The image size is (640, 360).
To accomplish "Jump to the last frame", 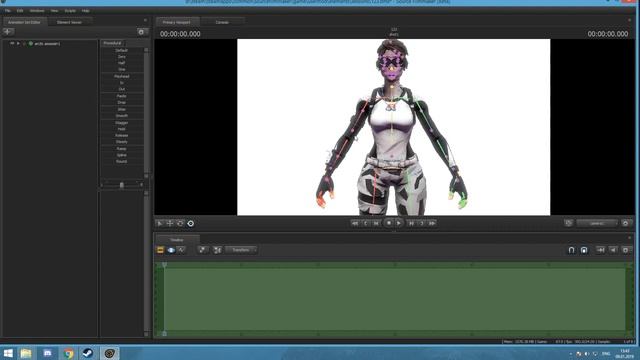I will 432,223.
